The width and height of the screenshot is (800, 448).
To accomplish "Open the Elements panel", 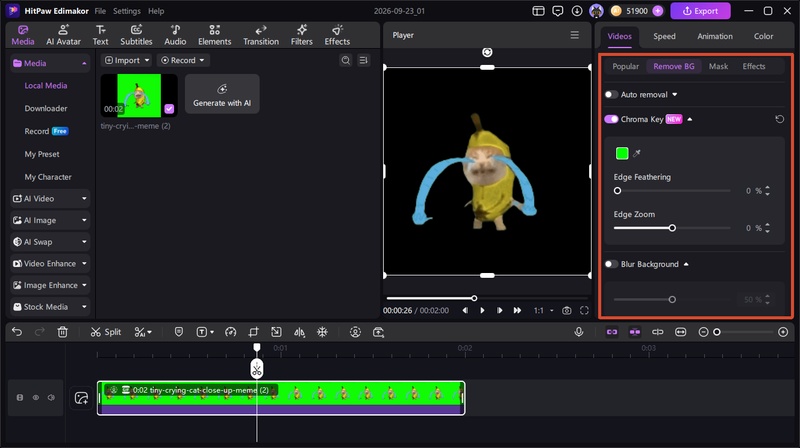I will point(214,35).
